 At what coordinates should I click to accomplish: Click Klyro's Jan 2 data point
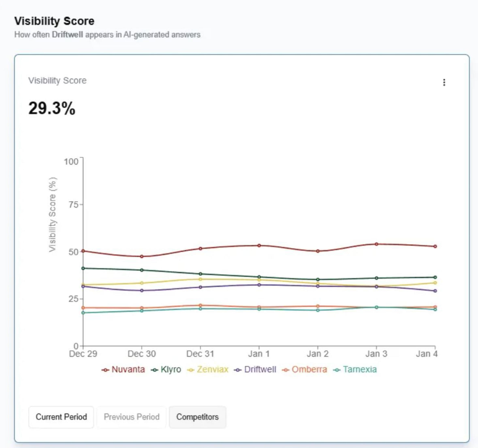[318, 280]
